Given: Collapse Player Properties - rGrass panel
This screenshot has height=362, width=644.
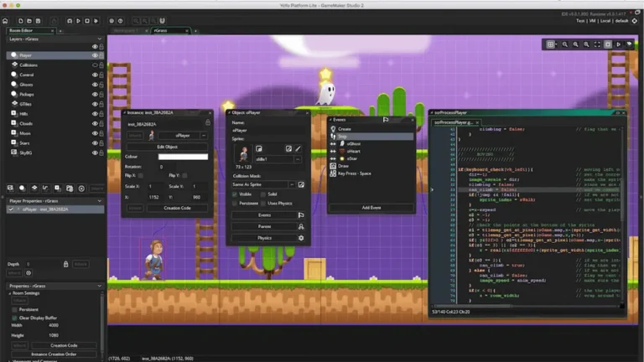Looking at the screenshot, I should 100,201.
